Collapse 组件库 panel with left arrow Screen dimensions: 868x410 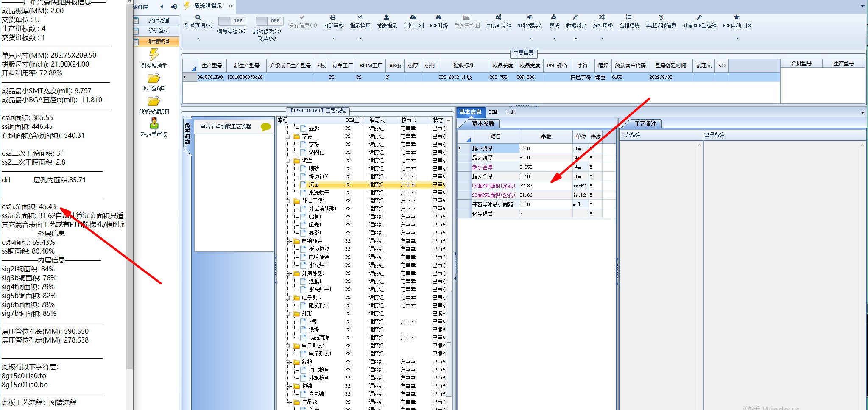tap(162, 7)
